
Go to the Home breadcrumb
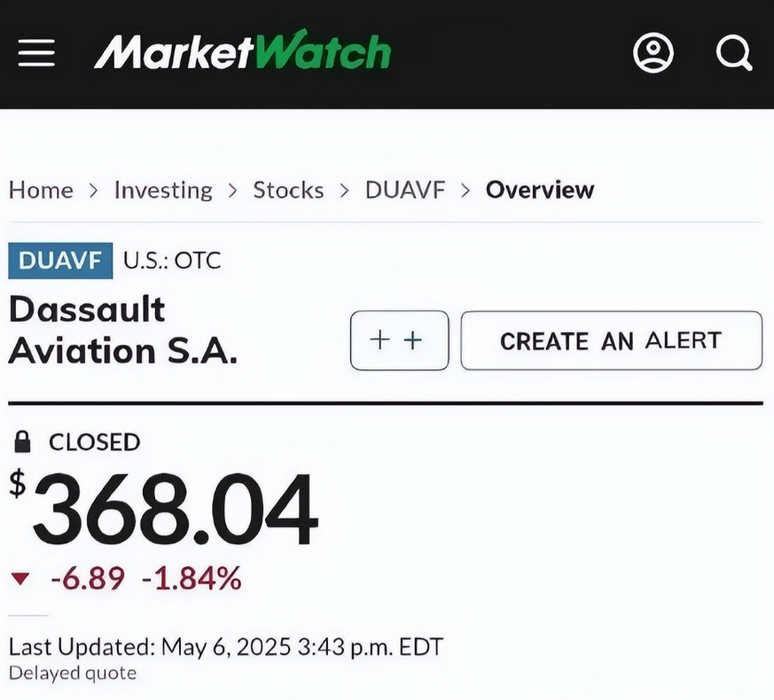click(41, 190)
